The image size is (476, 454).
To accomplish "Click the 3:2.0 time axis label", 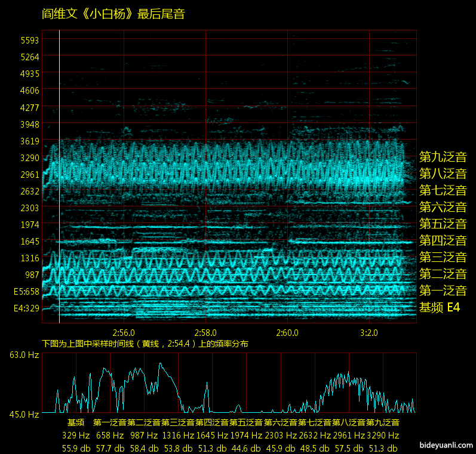I will tap(369, 332).
